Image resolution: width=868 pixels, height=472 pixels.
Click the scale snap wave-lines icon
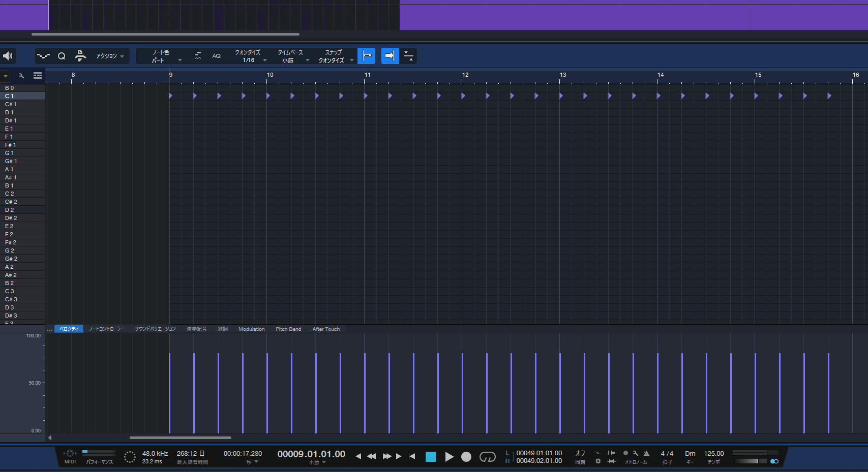coord(198,56)
